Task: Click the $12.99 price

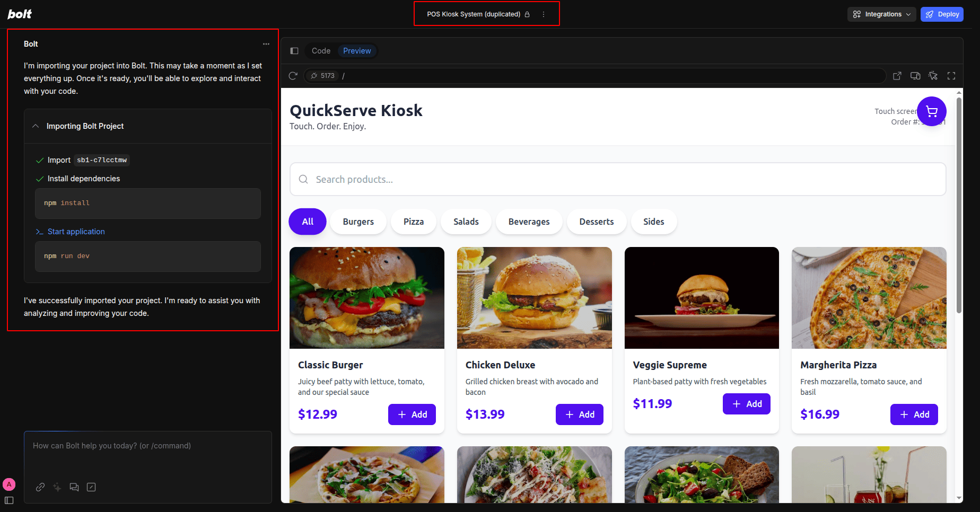Action: point(318,414)
